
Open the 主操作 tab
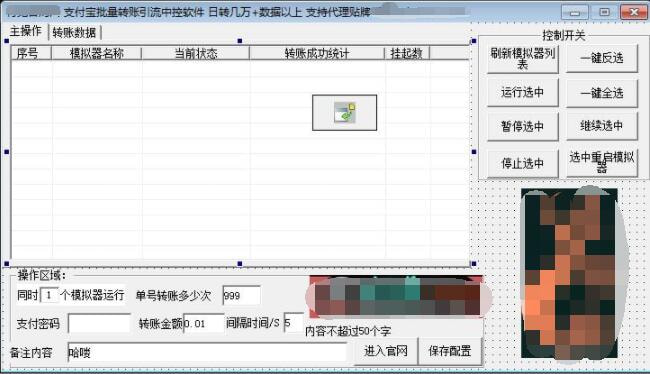26,31
